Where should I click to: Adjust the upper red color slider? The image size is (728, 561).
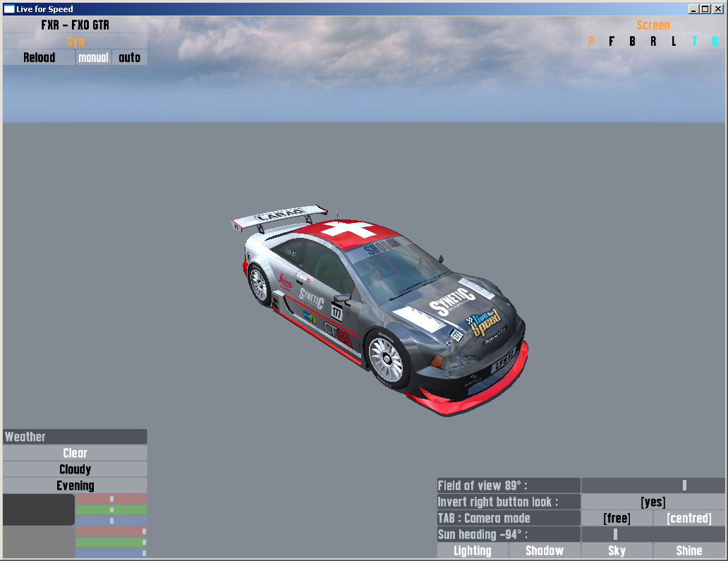tap(111, 499)
